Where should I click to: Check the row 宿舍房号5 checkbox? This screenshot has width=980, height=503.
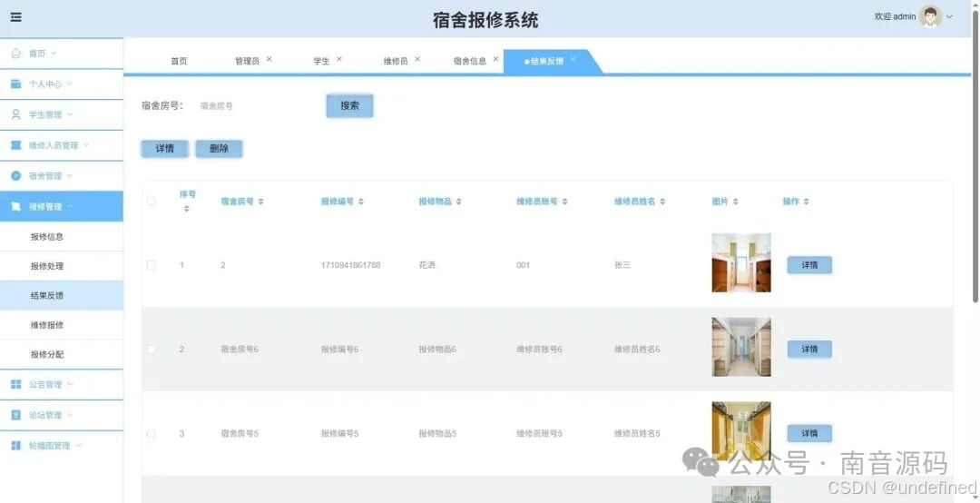[152, 434]
